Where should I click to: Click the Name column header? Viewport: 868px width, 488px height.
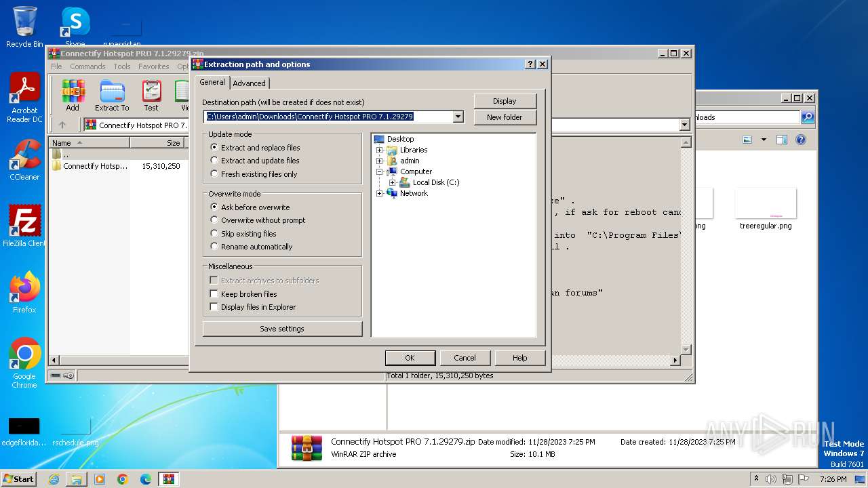[x=90, y=143]
